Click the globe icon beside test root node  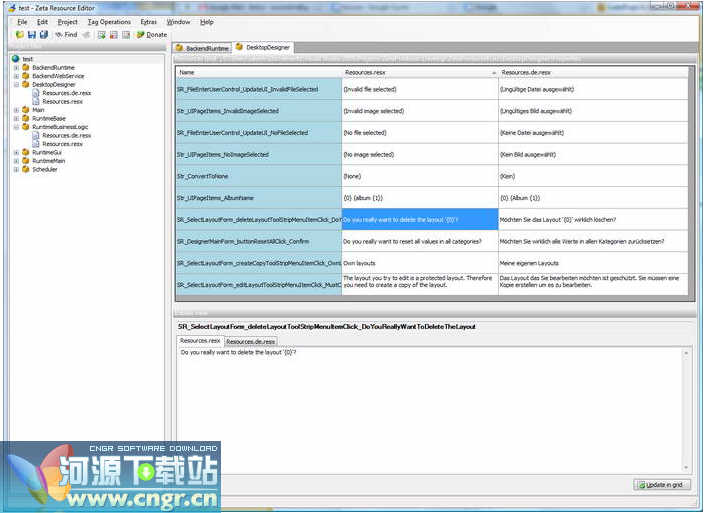pos(16,59)
